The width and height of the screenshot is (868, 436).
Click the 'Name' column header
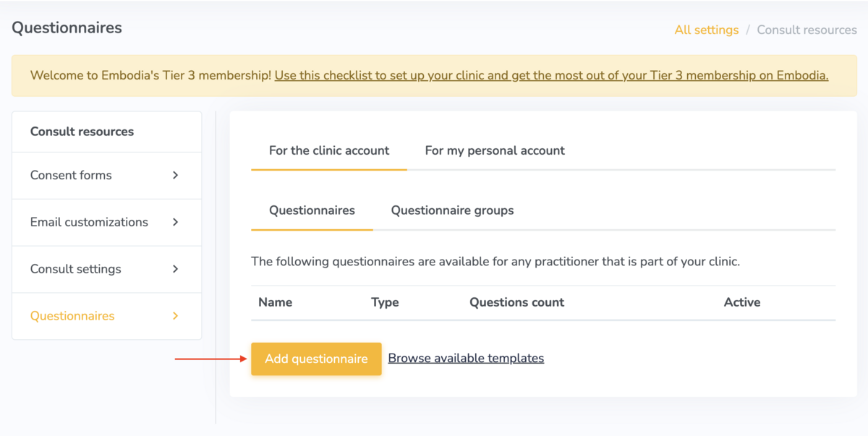click(x=276, y=302)
